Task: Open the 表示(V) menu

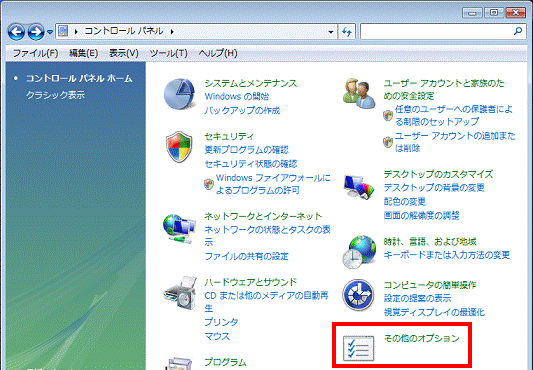Action: (x=123, y=53)
